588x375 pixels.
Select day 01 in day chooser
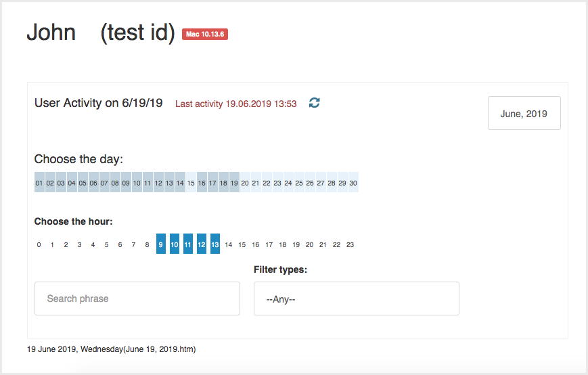click(39, 182)
